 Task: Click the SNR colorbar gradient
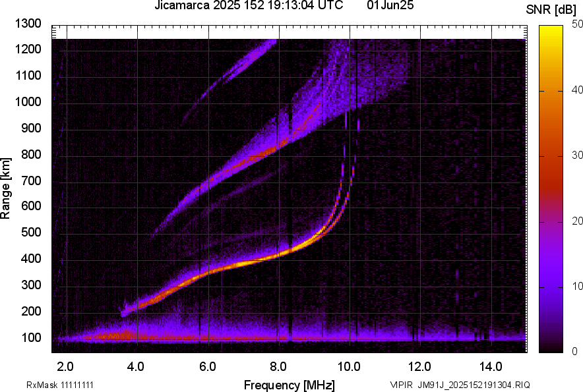[x=551, y=189]
